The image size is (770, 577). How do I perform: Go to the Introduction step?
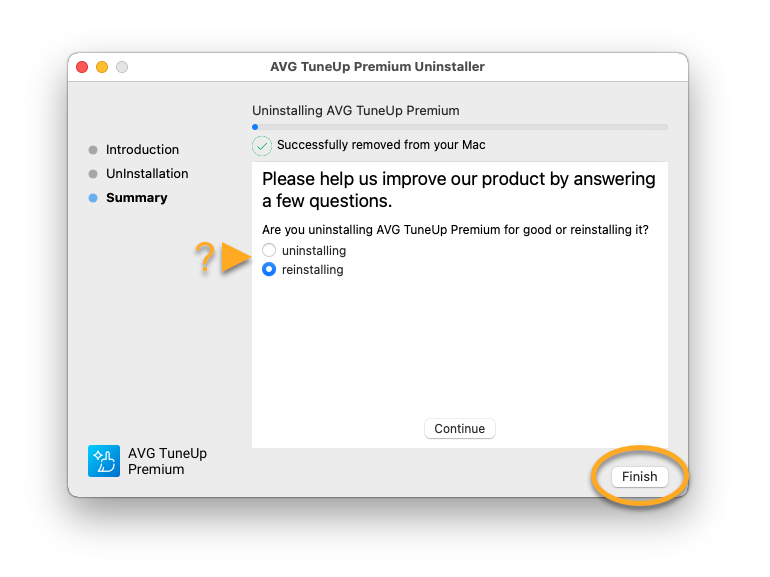click(142, 150)
